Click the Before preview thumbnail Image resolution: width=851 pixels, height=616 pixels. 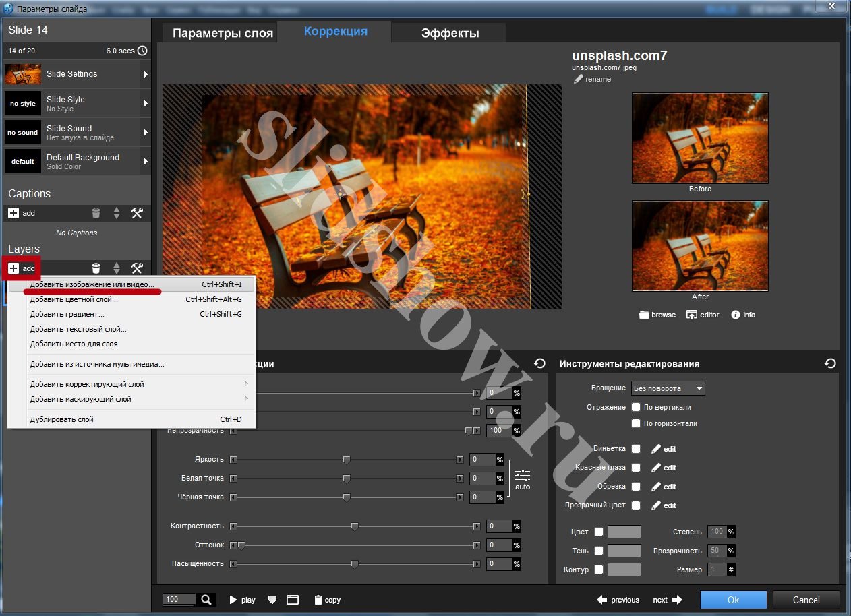point(700,138)
